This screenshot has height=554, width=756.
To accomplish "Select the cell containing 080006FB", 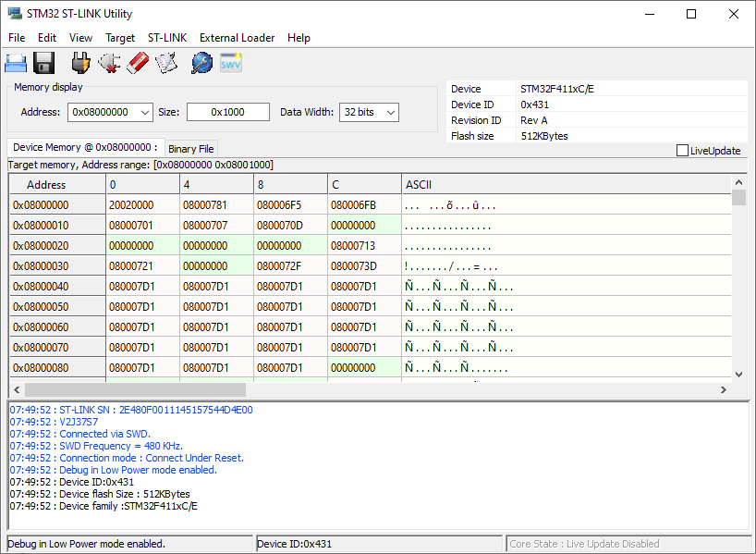I will point(364,205).
